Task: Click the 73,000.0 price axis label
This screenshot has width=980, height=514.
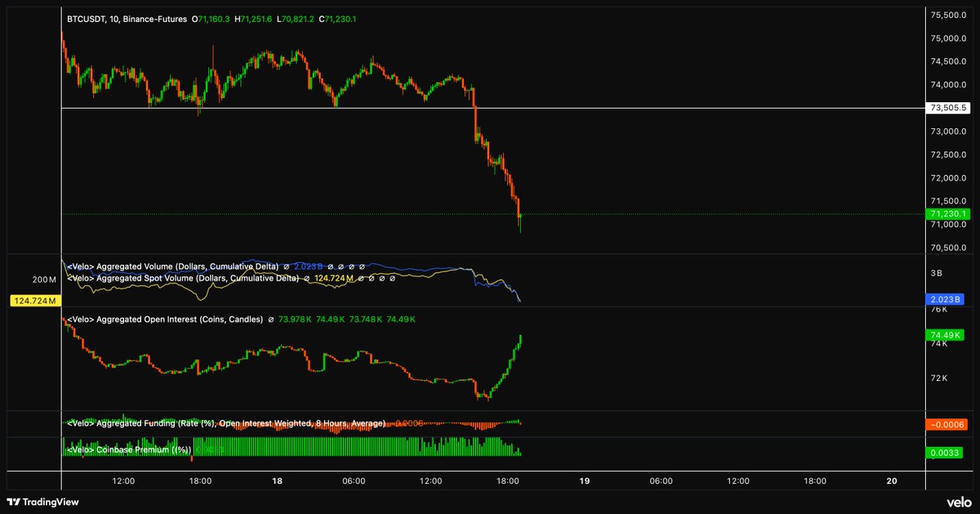Action: [948, 132]
